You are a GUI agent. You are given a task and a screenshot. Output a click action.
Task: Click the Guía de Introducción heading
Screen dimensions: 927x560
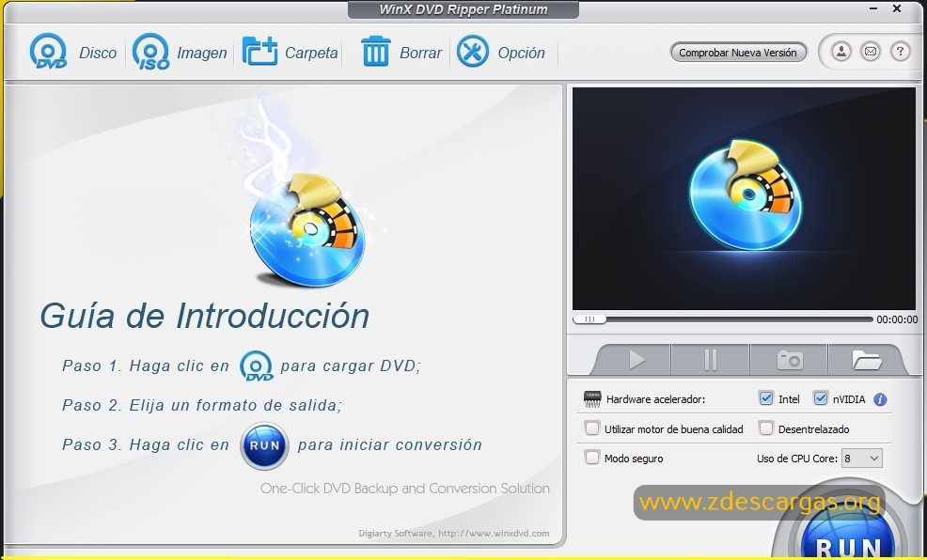pos(205,316)
